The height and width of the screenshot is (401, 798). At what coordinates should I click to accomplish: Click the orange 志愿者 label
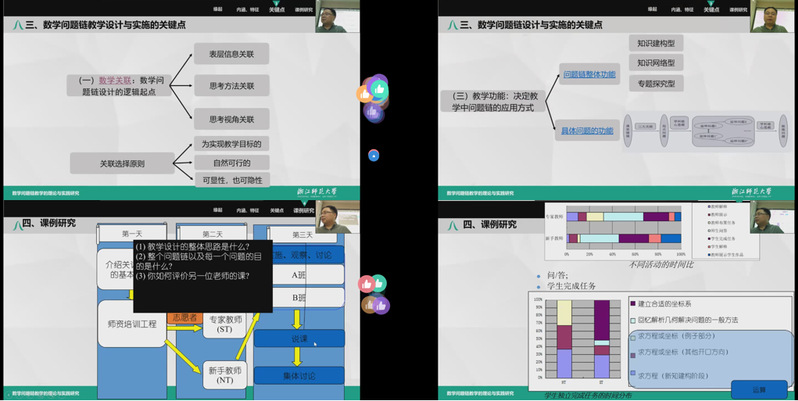(x=182, y=318)
